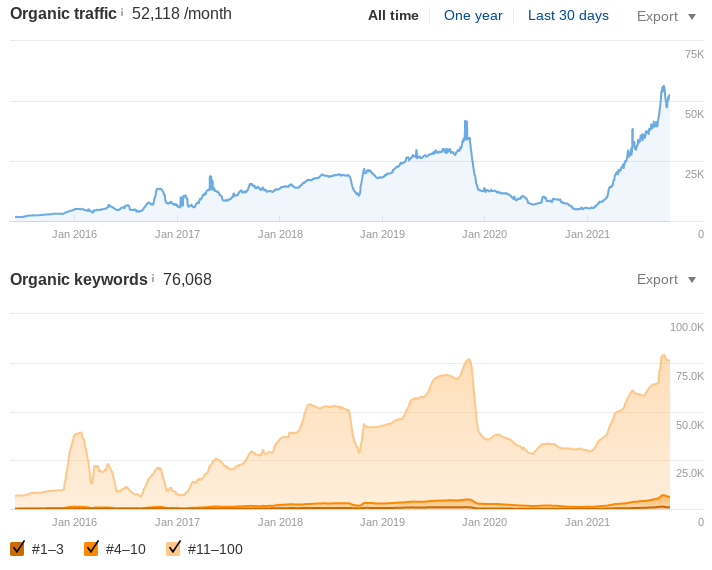
Task: Click the Organic traffic heading
Action: tap(63, 14)
